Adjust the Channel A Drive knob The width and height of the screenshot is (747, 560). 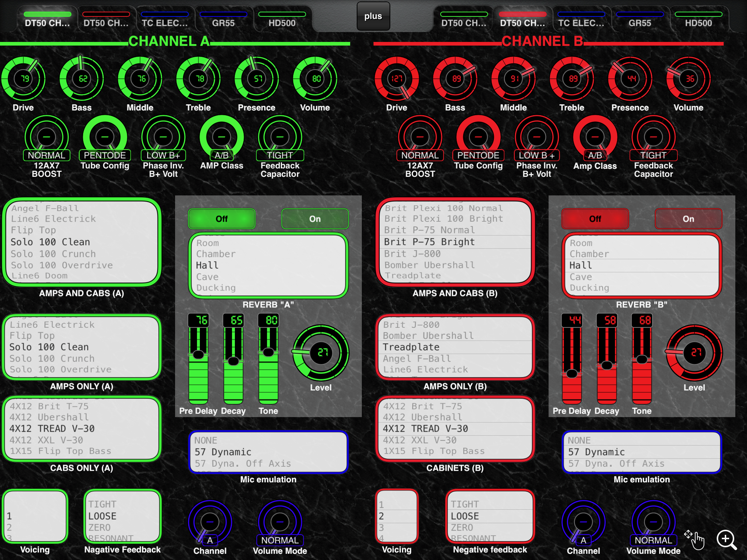click(x=23, y=78)
